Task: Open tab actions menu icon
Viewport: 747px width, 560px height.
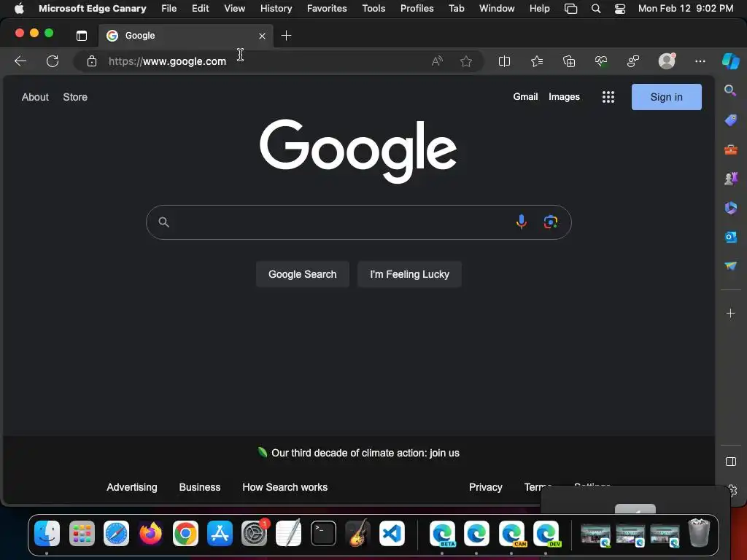Action: click(82, 36)
